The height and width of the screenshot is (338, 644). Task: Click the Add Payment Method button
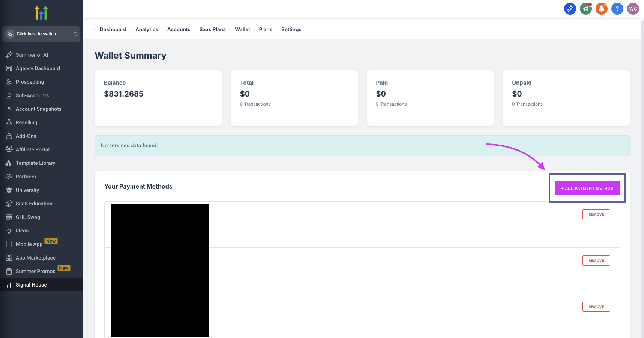pyautogui.click(x=587, y=188)
